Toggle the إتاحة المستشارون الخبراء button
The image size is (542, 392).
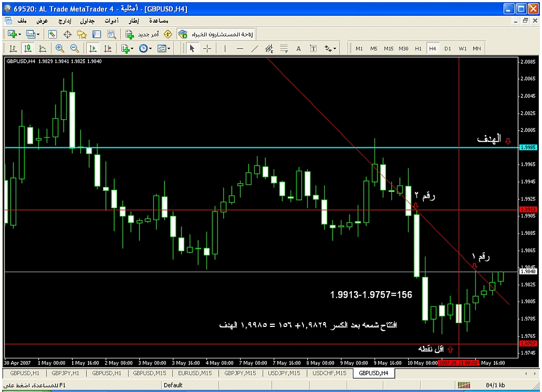coord(216,34)
